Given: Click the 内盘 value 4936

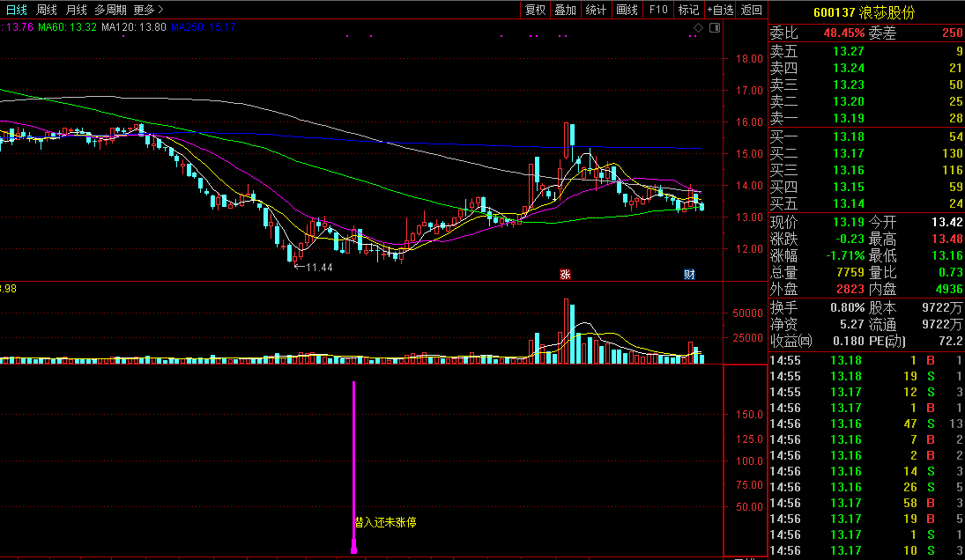Looking at the screenshot, I should pyautogui.click(x=949, y=288).
